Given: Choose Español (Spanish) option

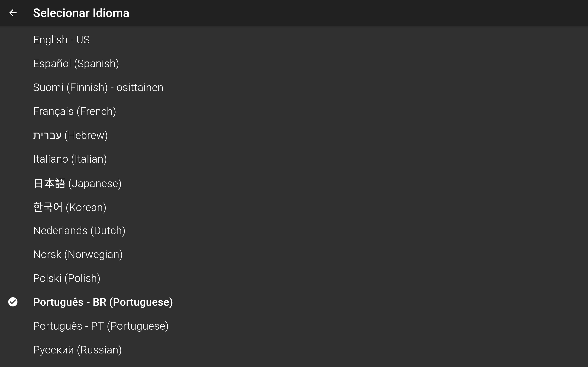Looking at the screenshot, I should point(294,63).
